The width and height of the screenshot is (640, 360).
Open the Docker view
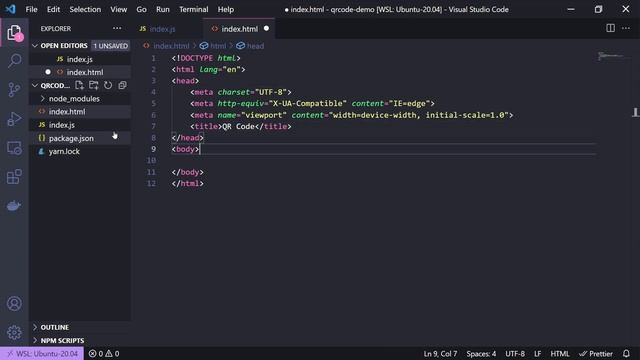tap(14, 205)
